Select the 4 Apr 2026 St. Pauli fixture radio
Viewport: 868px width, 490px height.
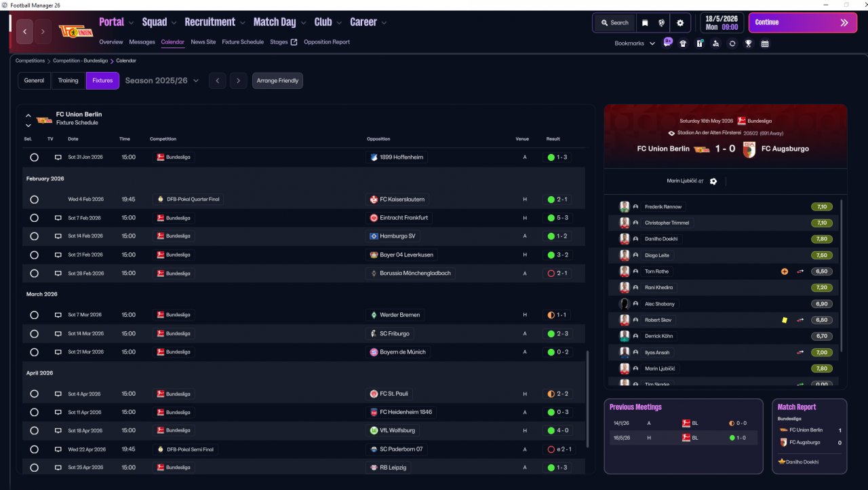click(34, 394)
